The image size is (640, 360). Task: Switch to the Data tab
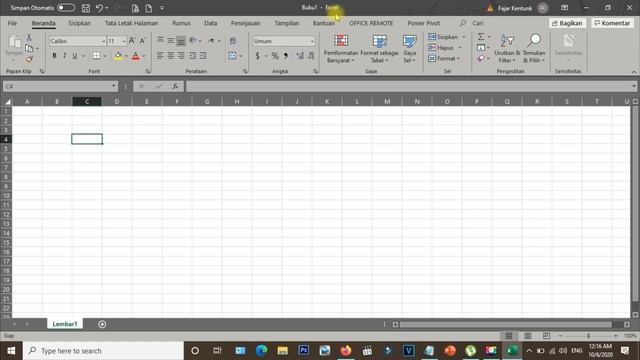coord(211,23)
